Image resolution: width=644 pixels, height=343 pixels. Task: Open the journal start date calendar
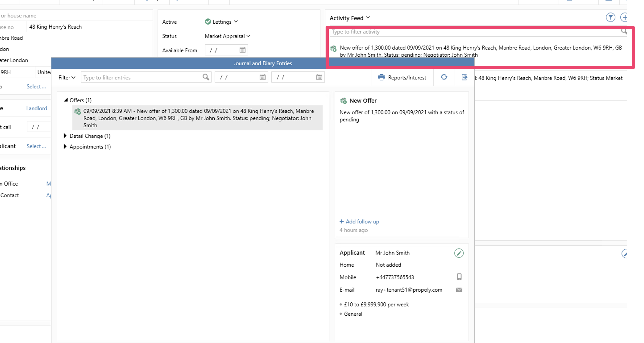(262, 77)
